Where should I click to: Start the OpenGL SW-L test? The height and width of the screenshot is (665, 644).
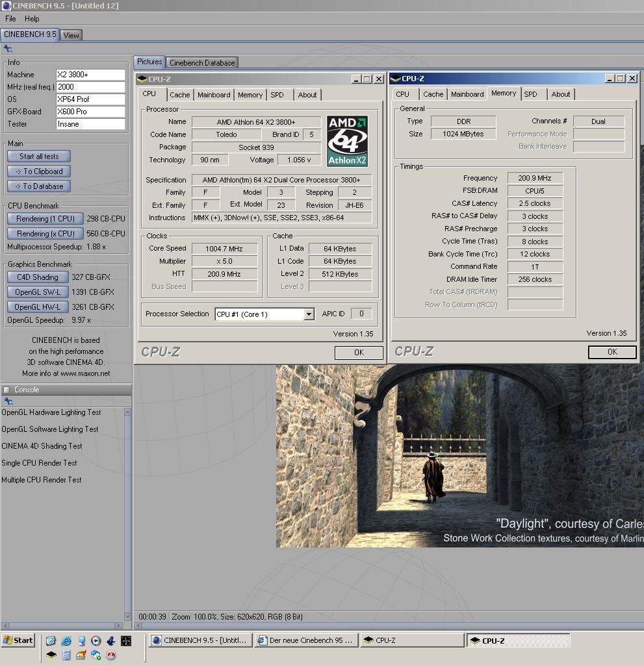click(37, 292)
